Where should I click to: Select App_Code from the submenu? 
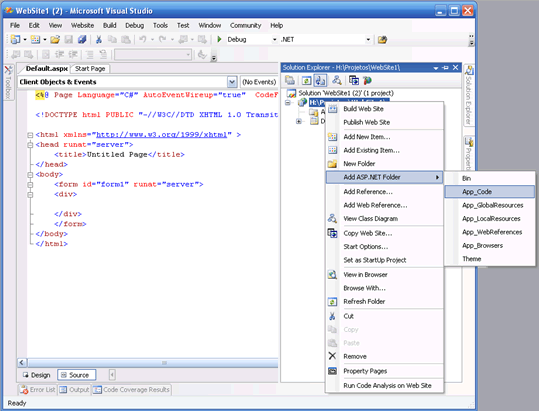[490, 192]
